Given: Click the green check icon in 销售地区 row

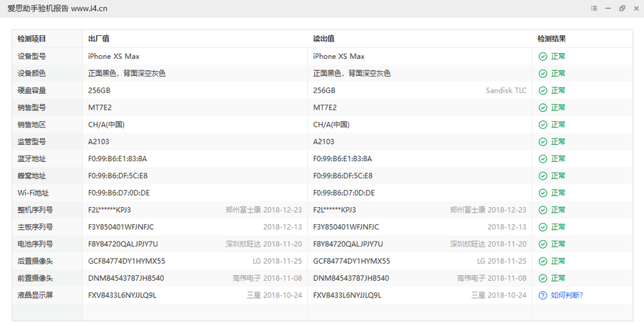Looking at the screenshot, I should (x=543, y=125).
